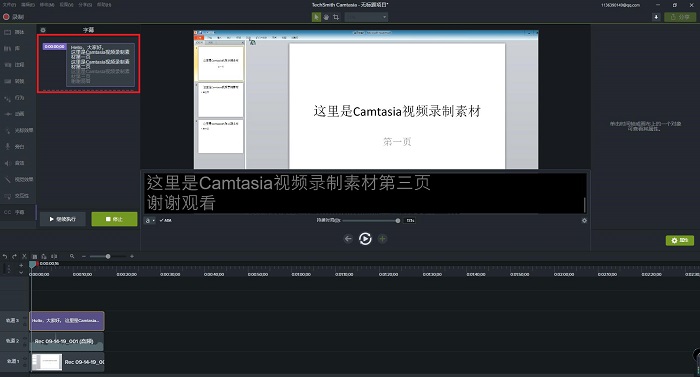Click the green stop button
This screenshot has width=700, height=377.
[x=114, y=219]
